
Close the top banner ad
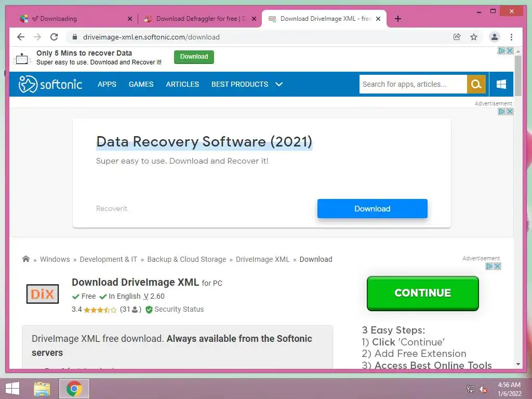click(510, 50)
